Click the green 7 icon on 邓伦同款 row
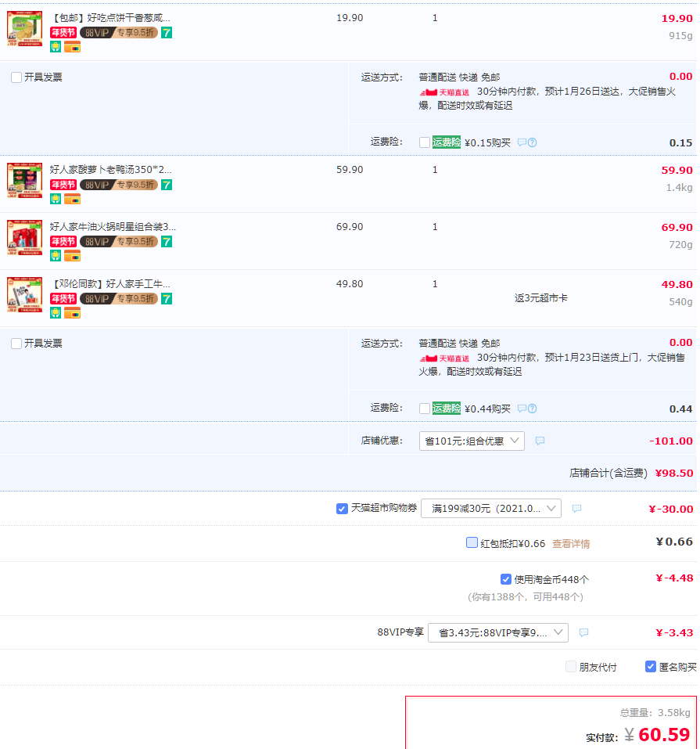This screenshot has width=700, height=749. coord(166,298)
